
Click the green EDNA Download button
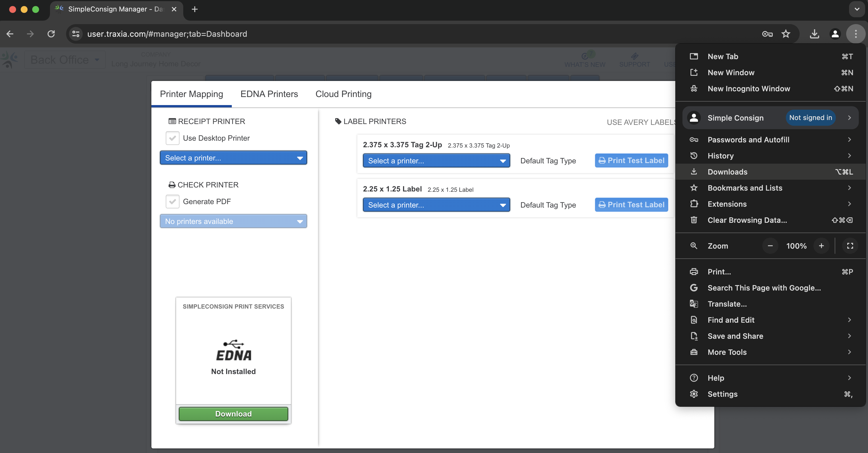click(233, 414)
